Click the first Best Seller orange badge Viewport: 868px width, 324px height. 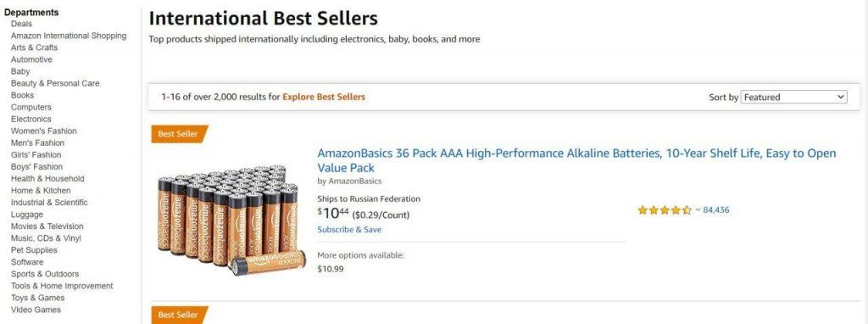(180, 134)
